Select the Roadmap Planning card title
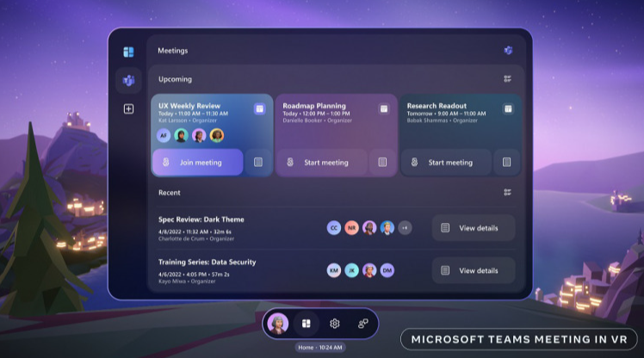Screen dimensions: 644x358 tap(314, 106)
